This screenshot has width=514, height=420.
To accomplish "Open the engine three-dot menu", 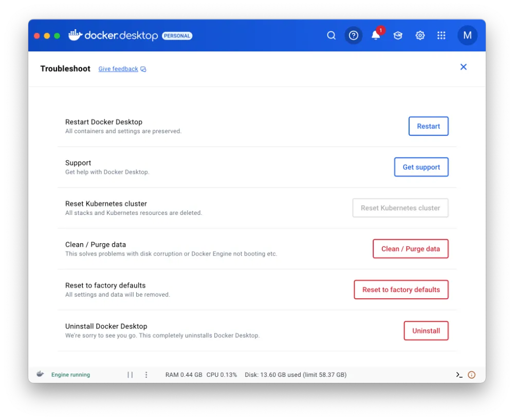I will [x=146, y=375].
